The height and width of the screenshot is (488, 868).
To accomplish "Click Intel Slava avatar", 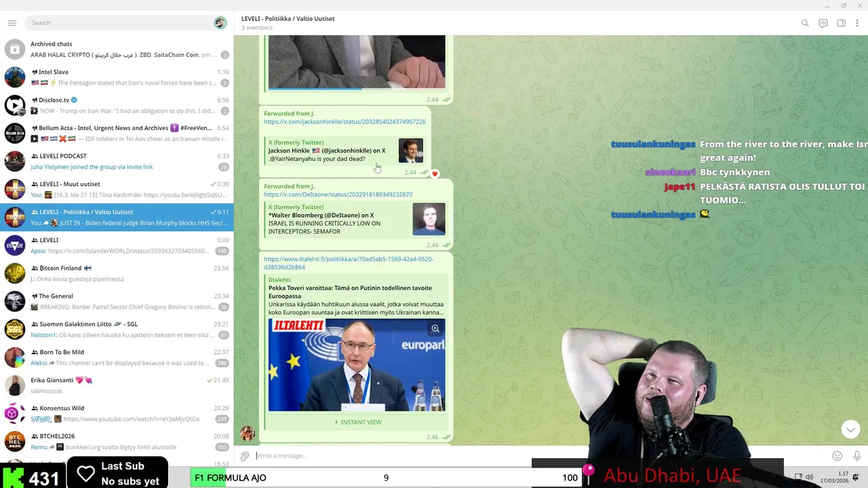I will tap(15, 77).
